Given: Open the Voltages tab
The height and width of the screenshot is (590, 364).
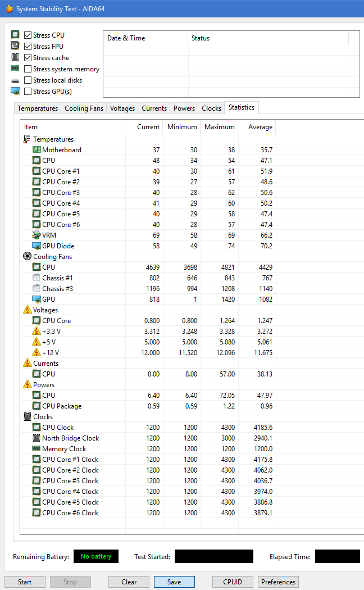Looking at the screenshot, I should (122, 108).
